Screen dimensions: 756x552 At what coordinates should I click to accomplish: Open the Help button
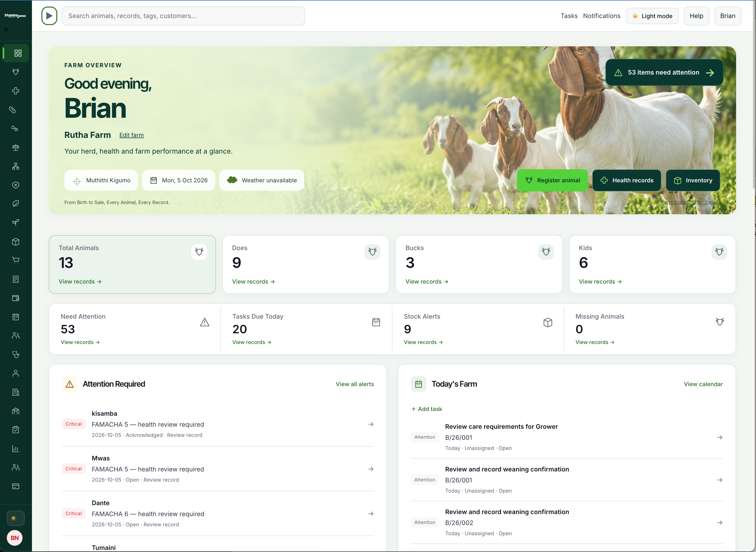click(x=697, y=16)
